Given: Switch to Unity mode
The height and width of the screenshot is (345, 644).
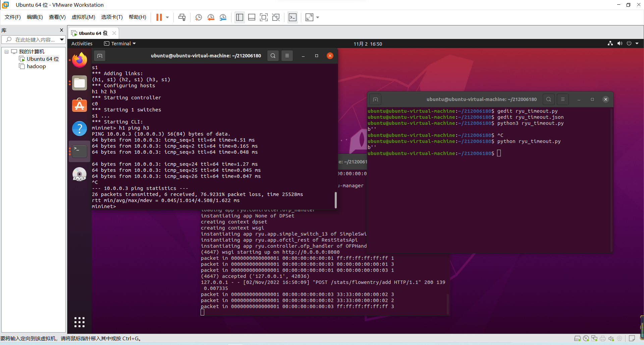Looking at the screenshot, I should click(276, 17).
